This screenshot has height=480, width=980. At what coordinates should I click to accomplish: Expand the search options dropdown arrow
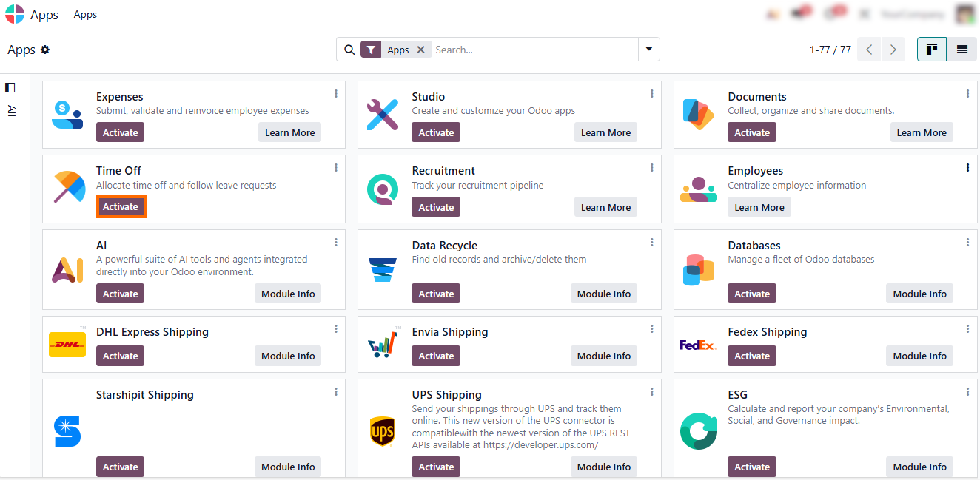tap(649, 50)
